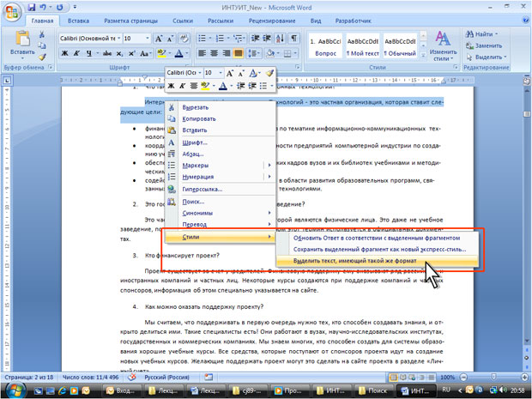Click Windows Start button

coord(15,390)
